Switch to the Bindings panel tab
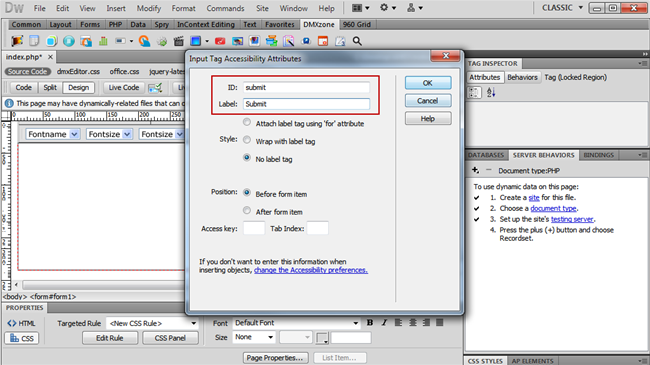This screenshot has height=365, width=650. (599, 155)
